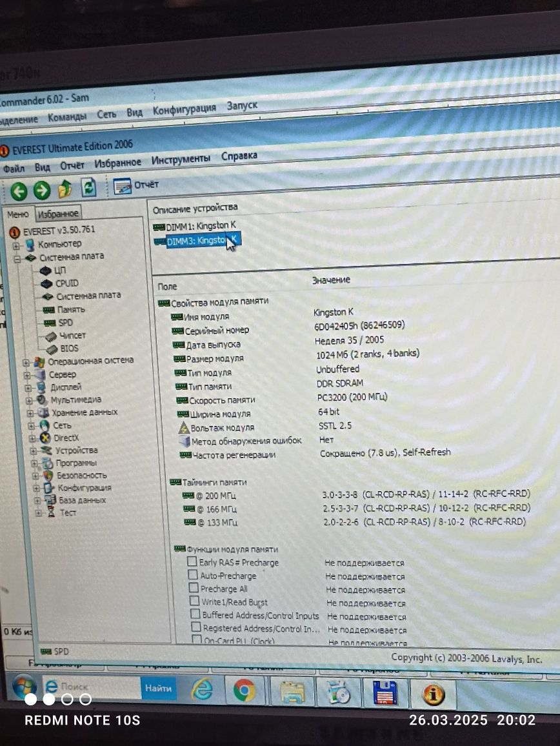560x746 pixels.
Task: Click the Сеть icon in tree
Action: tap(45, 425)
